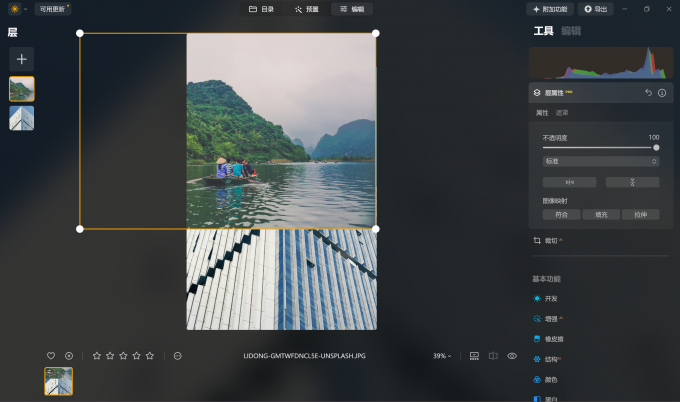This screenshot has width=680, height=402.
Task: Click the histogram display
Action: [601, 63]
